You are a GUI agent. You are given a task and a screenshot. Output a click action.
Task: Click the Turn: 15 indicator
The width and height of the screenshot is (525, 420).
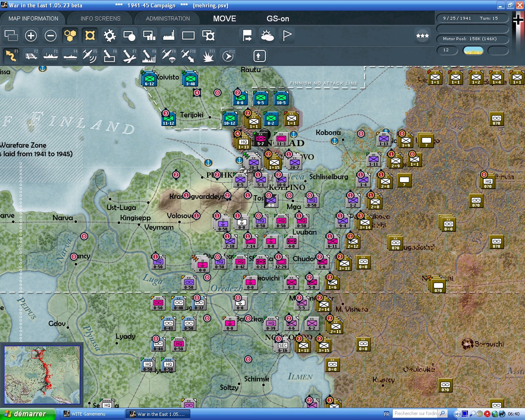489,18
